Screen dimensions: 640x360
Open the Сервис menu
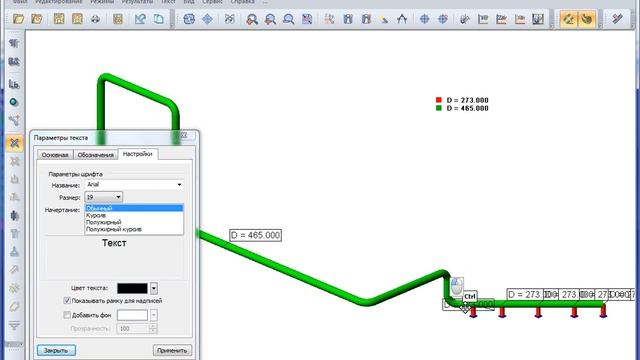point(212,2)
